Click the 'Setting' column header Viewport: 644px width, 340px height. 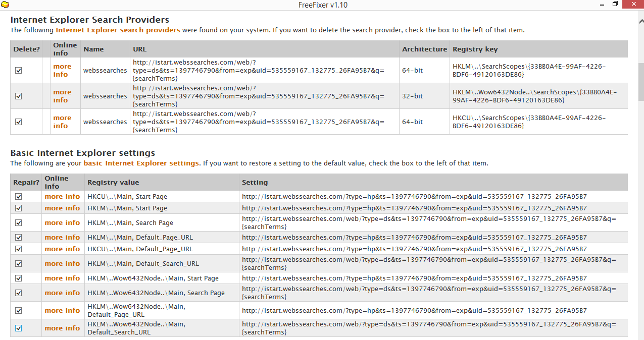point(433,183)
